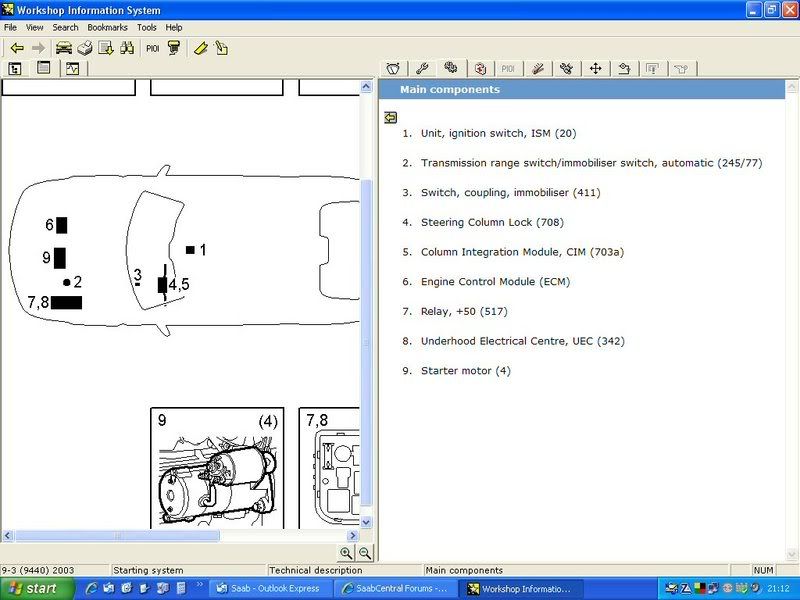Click the car model selection icon
The width and height of the screenshot is (800, 600).
(64, 48)
